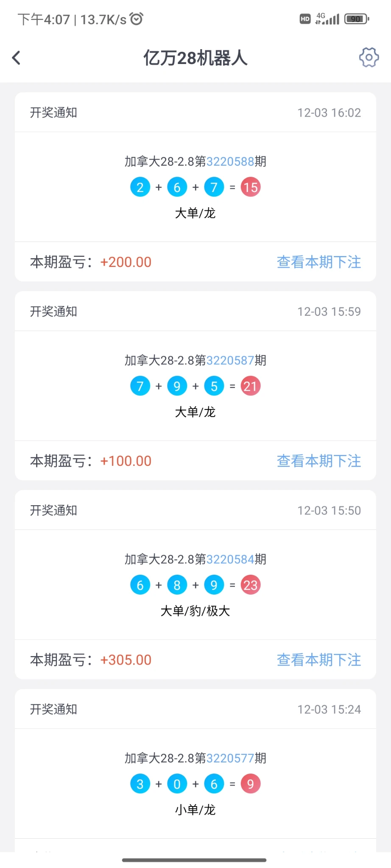
Task: Tap the red result ball 15
Action: [251, 187]
